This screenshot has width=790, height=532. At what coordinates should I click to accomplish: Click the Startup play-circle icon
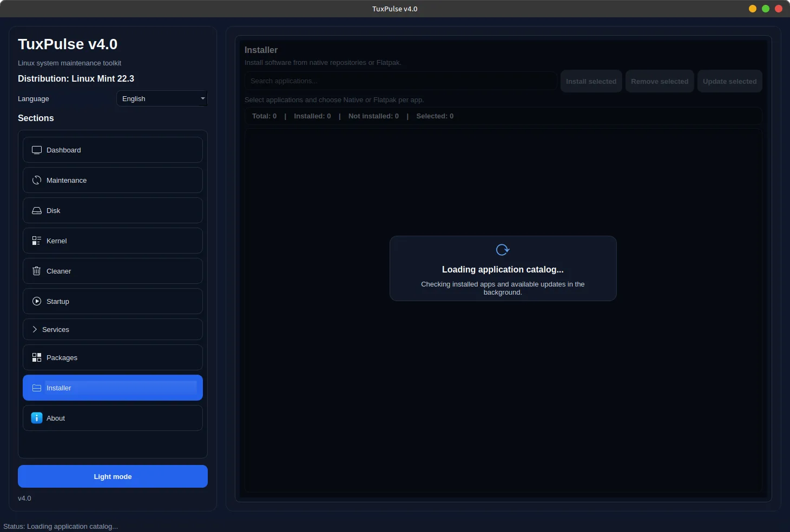tap(37, 302)
